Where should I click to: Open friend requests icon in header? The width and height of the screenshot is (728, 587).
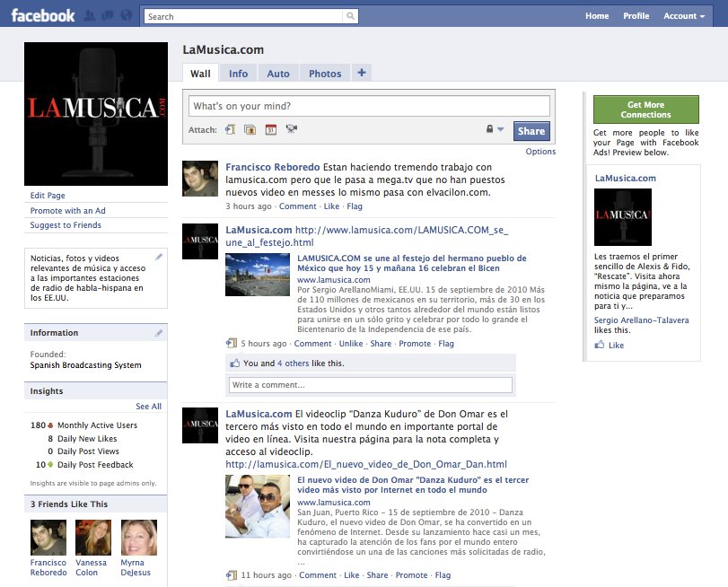(90, 16)
